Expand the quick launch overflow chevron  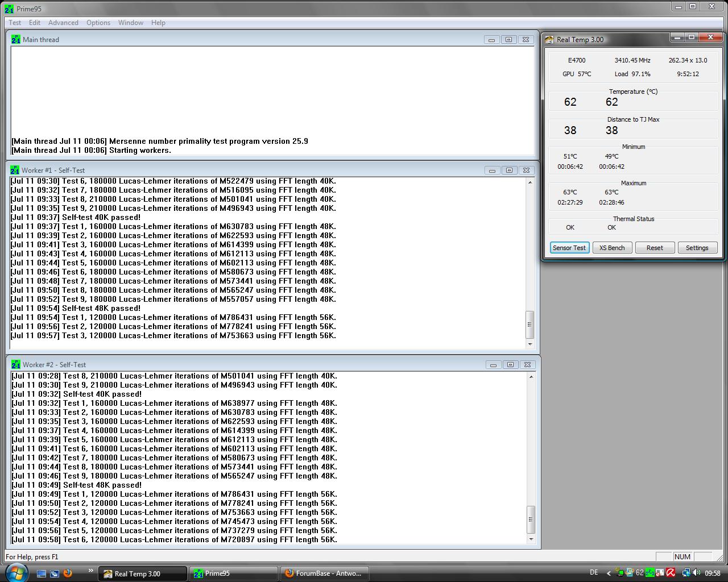click(x=90, y=570)
